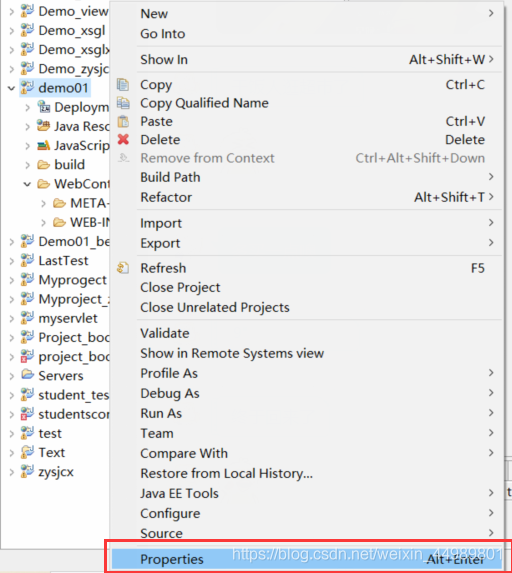The image size is (512, 573).
Task: Expand the zysjcx project node
Action: coord(12,472)
